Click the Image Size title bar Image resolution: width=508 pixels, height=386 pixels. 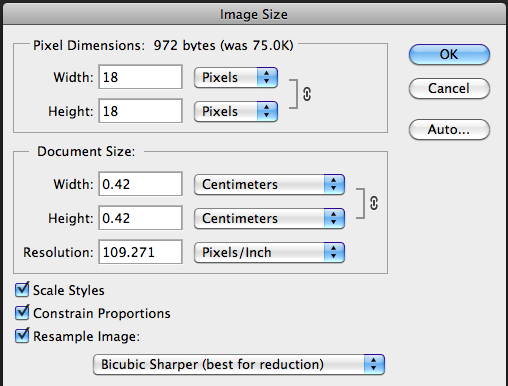click(x=254, y=14)
